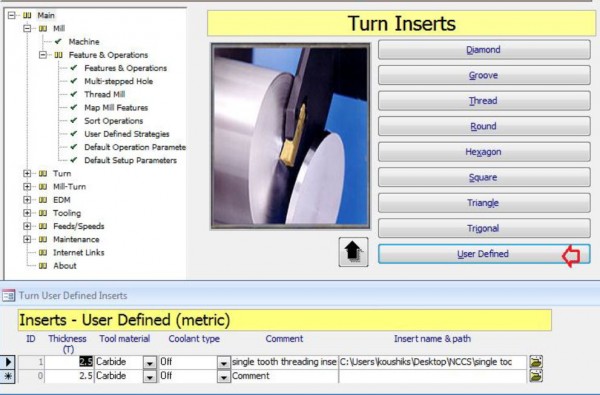This screenshot has height=395, width=600.
Task: Click the lathe insert preview image
Action: [290, 136]
